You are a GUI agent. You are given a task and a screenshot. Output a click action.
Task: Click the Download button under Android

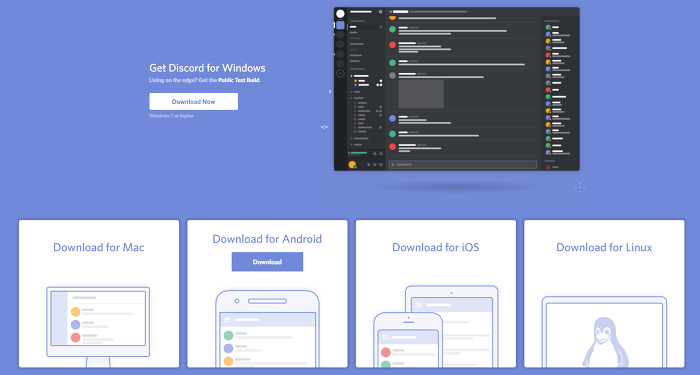point(267,262)
